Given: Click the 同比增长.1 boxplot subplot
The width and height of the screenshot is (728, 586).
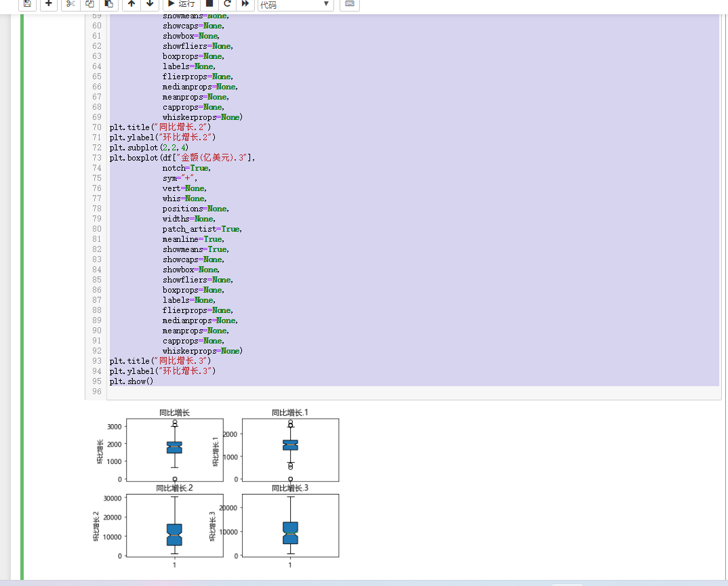Looking at the screenshot, I should pos(290,450).
